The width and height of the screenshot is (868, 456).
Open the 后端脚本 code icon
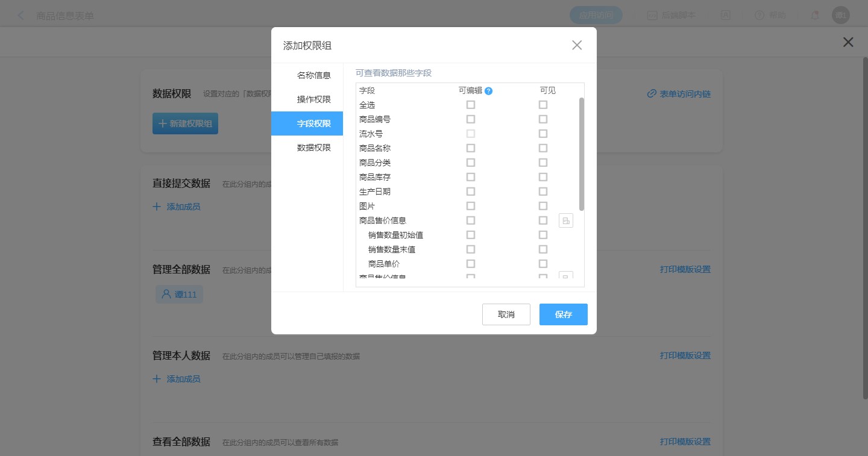click(x=652, y=16)
